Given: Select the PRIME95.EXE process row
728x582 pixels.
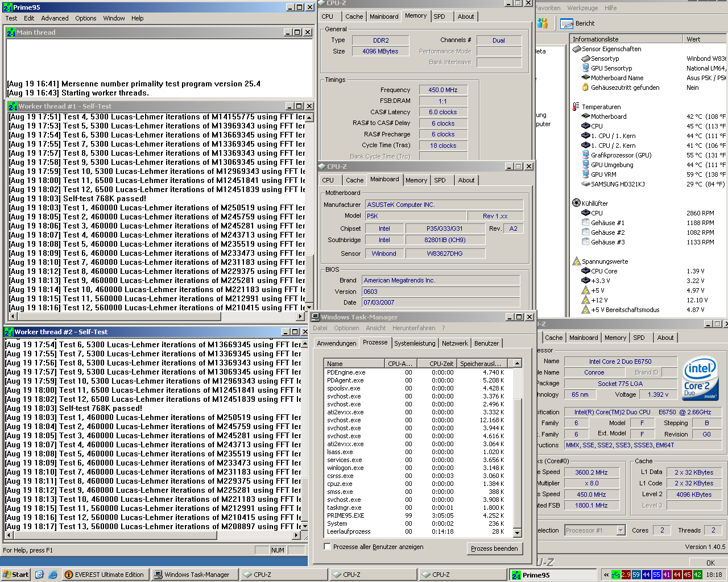Looking at the screenshot, I should click(346, 516).
